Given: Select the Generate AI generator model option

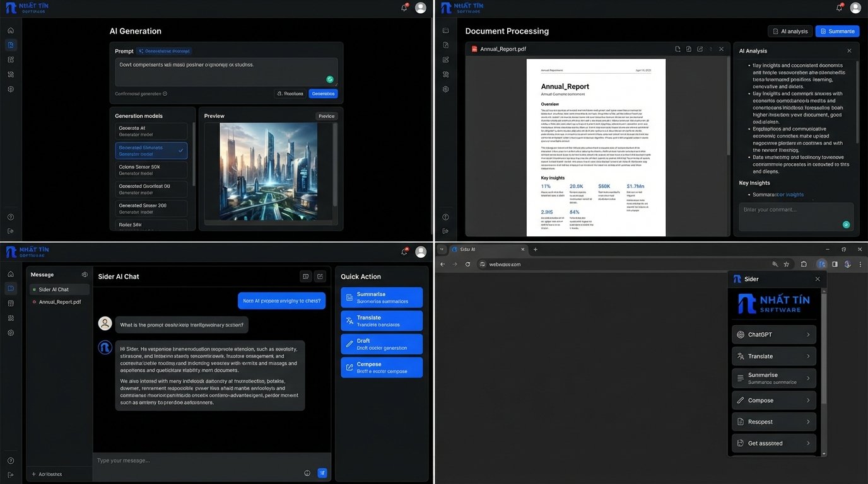Looking at the screenshot, I should pyautogui.click(x=151, y=131).
